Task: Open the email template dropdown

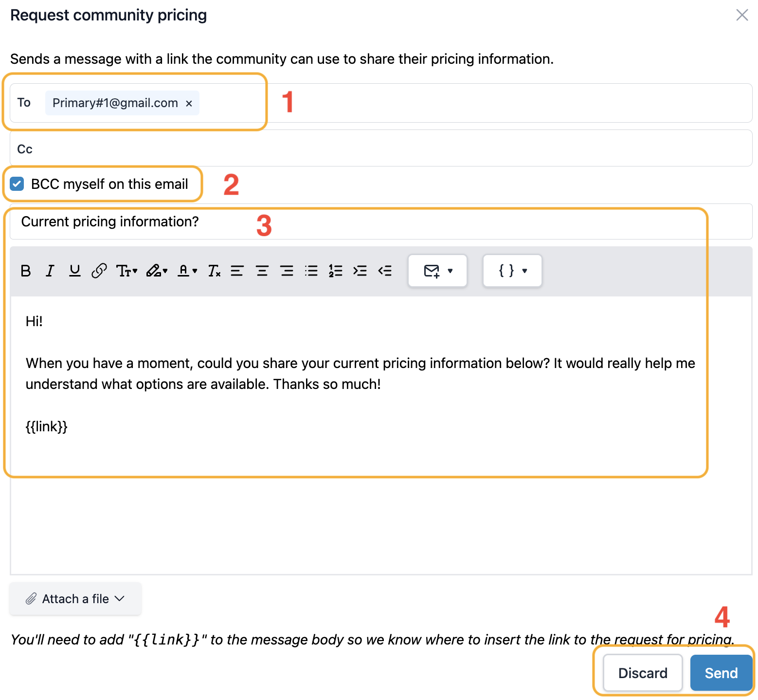Action: point(438,271)
